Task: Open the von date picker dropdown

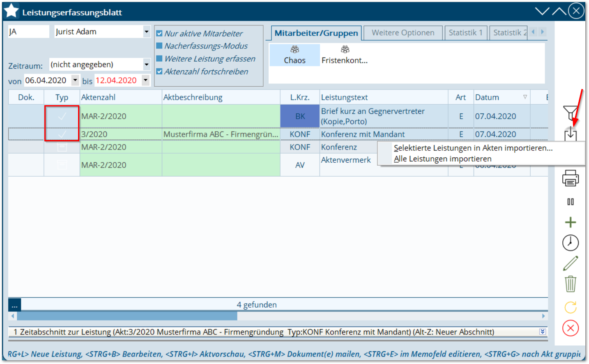Action: click(x=75, y=80)
